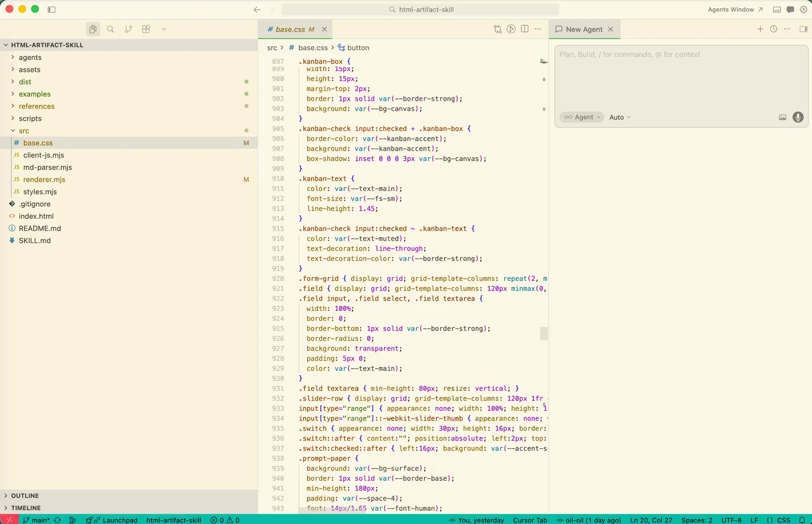Viewport: 812px width, 524px height.
Task: Open the .gitignore file
Action: pos(129,204)
